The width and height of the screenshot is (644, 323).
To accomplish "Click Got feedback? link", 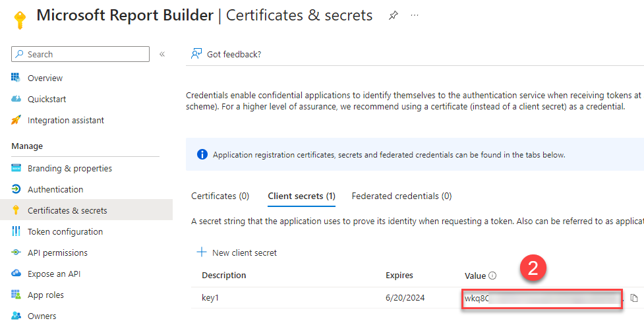I will [234, 54].
